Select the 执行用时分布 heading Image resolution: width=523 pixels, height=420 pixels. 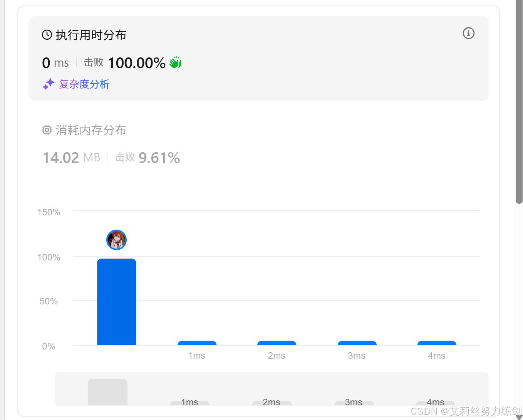click(x=91, y=35)
